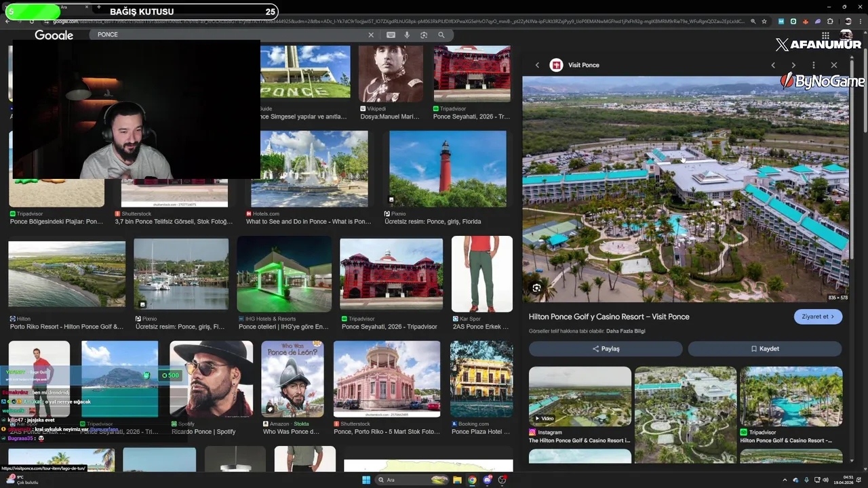
Task: Switch to Chrome in the taskbar
Action: point(473,481)
